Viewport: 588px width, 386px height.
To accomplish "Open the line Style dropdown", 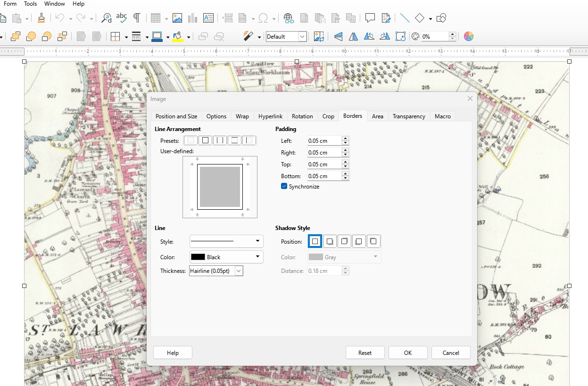I will click(226, 241).
